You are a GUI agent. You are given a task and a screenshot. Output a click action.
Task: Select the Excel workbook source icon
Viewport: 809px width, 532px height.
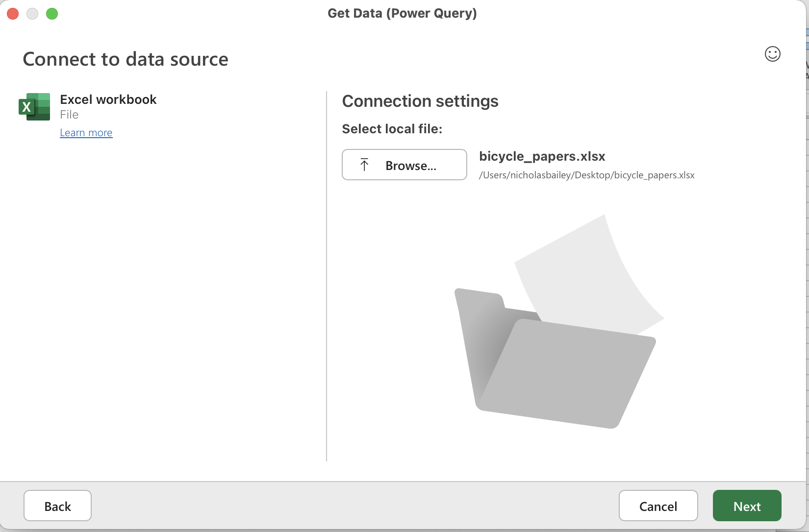[x=34, y=106]
